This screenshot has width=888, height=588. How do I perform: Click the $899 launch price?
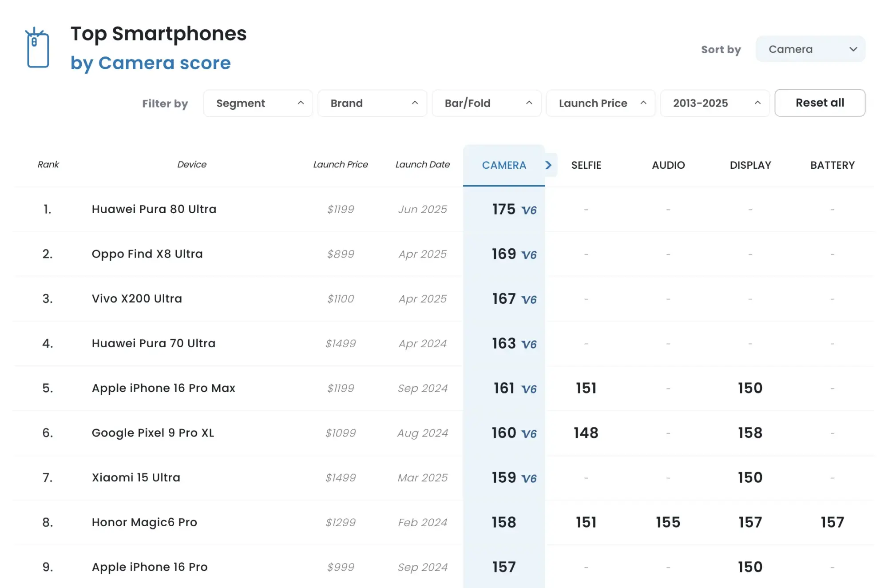[341, 254]
